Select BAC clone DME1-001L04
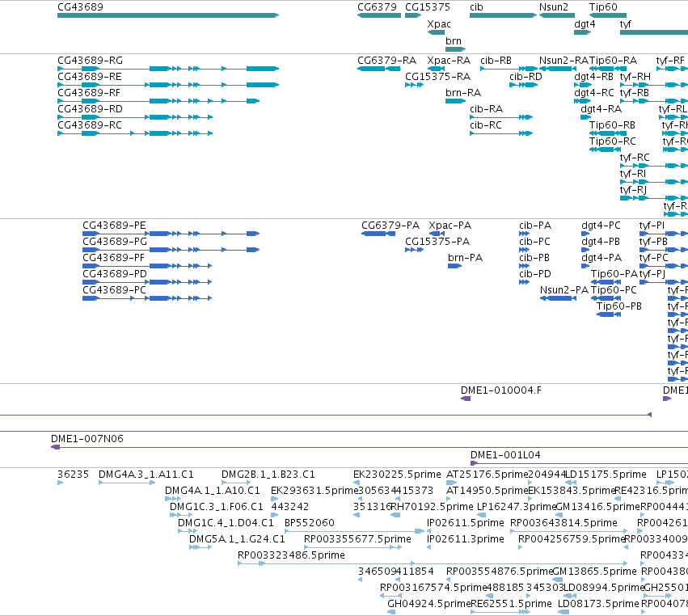688x616 pixels. pyautogui.click(x=579, y=463)
